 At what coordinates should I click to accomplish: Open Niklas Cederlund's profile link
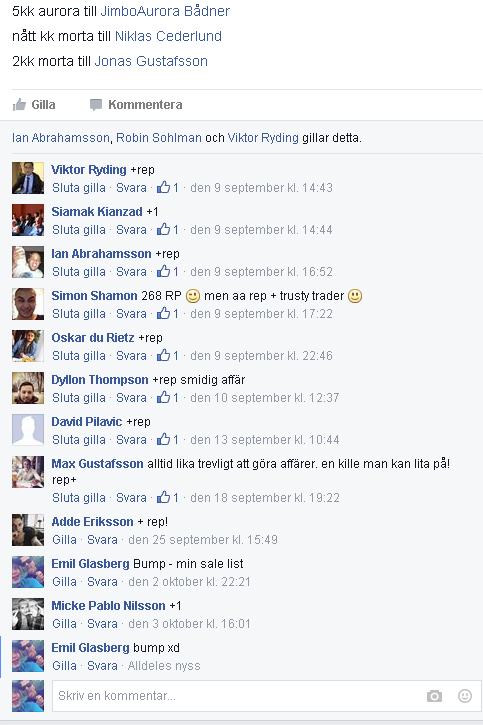pos(168,36)
